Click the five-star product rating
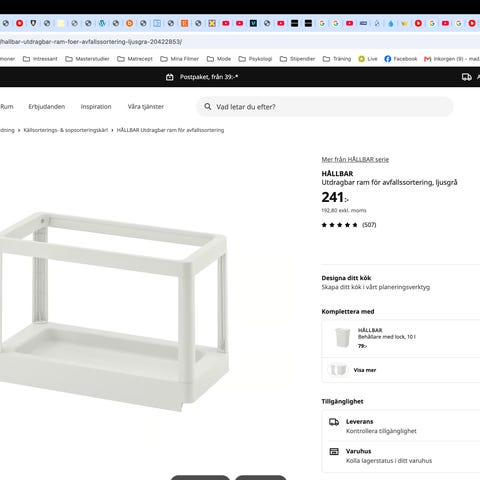The height and width of the screenshot is (480, 480). point(339,225)
